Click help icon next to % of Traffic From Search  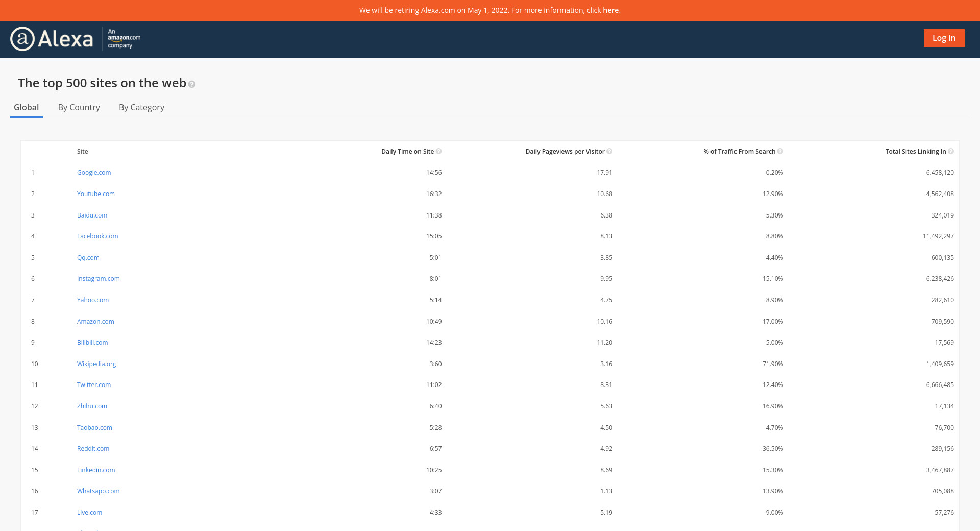coord(780,152)
